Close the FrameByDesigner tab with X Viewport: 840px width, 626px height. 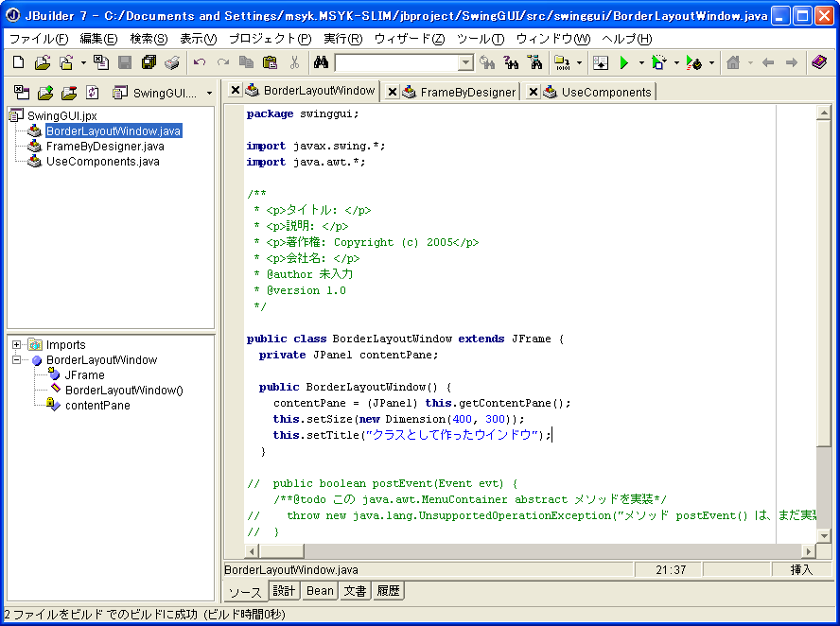pos(393,92)
